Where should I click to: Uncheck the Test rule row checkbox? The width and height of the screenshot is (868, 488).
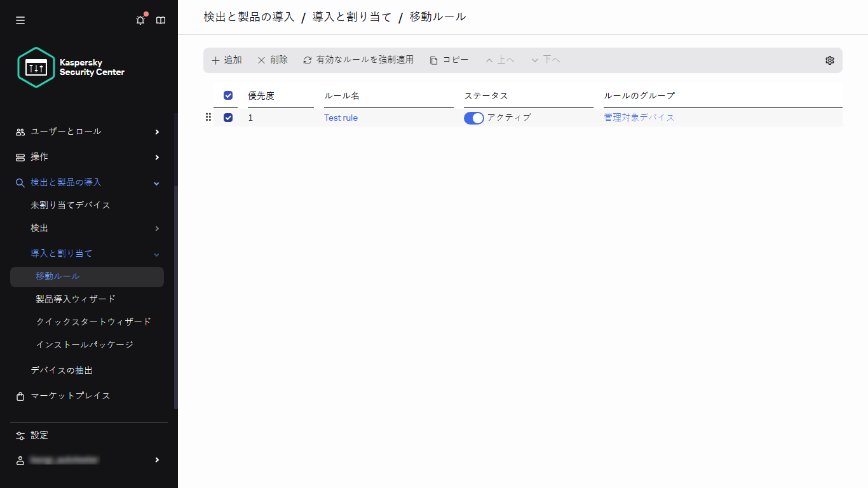[227, 118]
